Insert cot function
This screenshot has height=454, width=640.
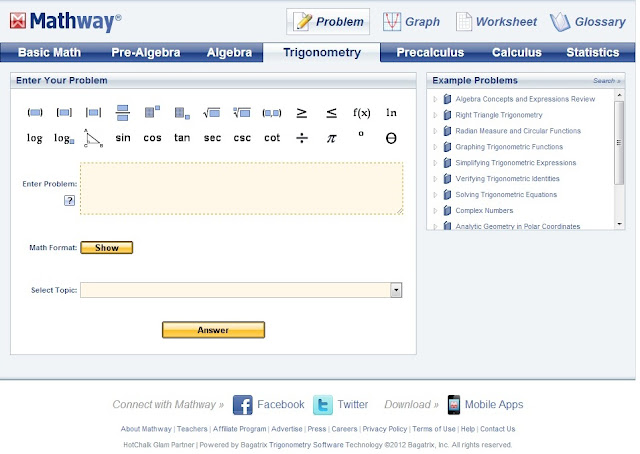coord(272,138)
